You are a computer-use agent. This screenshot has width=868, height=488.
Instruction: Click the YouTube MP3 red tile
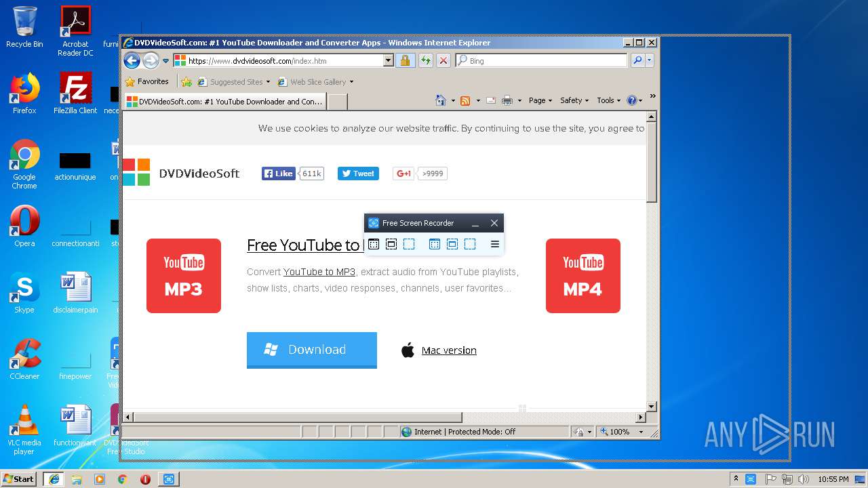pos(184,276)
